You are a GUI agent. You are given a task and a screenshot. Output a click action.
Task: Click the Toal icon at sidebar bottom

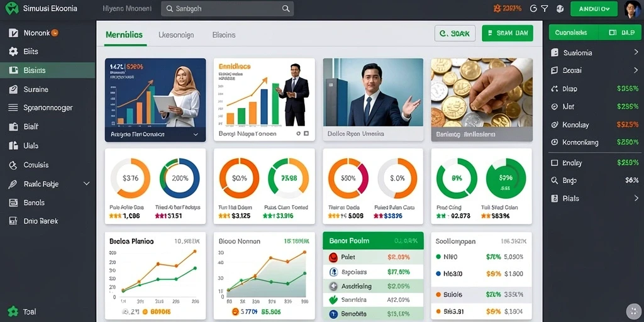[x=13, y=311]
